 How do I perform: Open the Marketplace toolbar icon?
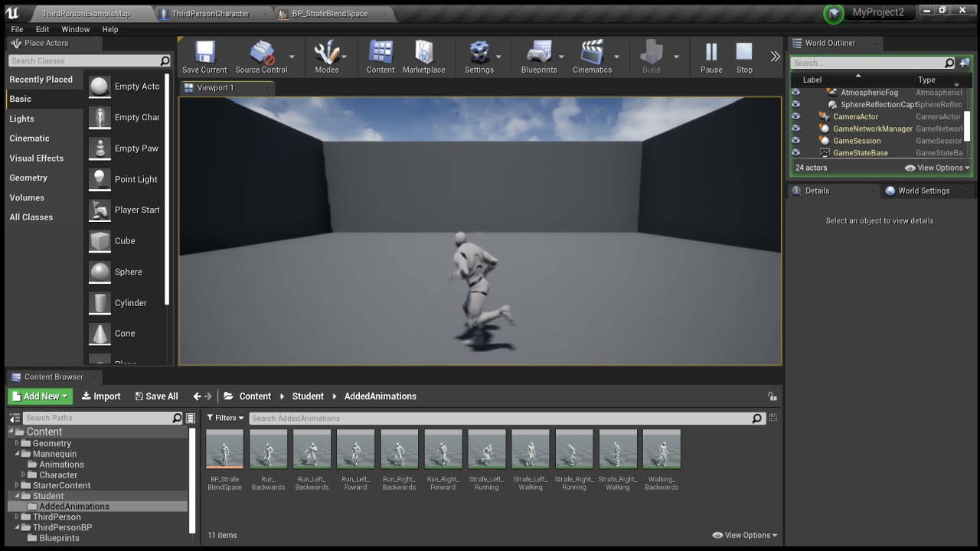point(423,53)
